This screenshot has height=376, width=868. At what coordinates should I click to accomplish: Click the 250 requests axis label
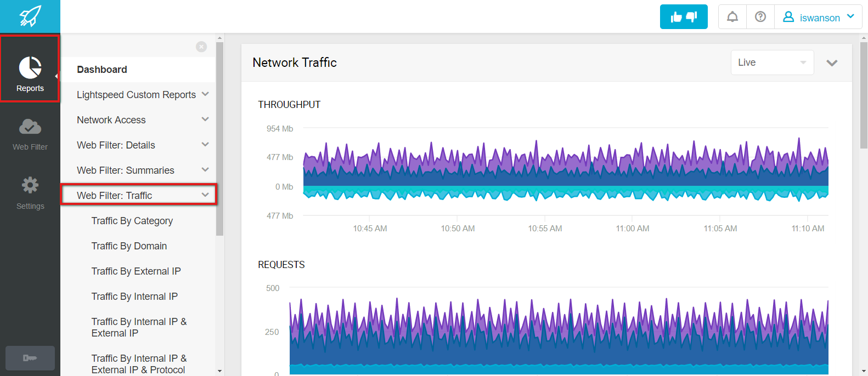(272, 332)
